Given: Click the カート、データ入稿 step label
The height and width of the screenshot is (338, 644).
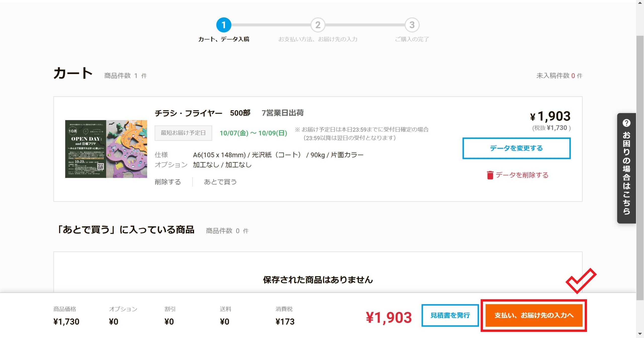Looking at the screenshot, I should pyautogui.click(x=223, y=39).
